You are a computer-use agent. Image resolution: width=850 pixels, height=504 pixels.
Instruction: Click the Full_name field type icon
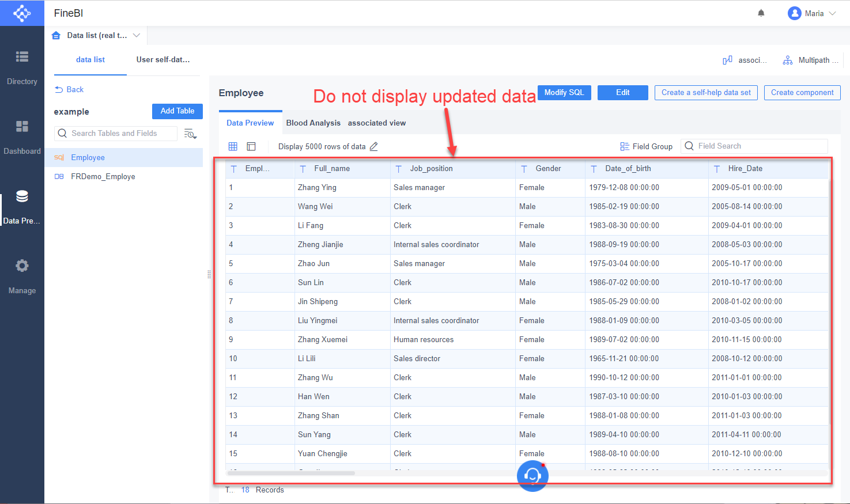click(x=303, y=169)
